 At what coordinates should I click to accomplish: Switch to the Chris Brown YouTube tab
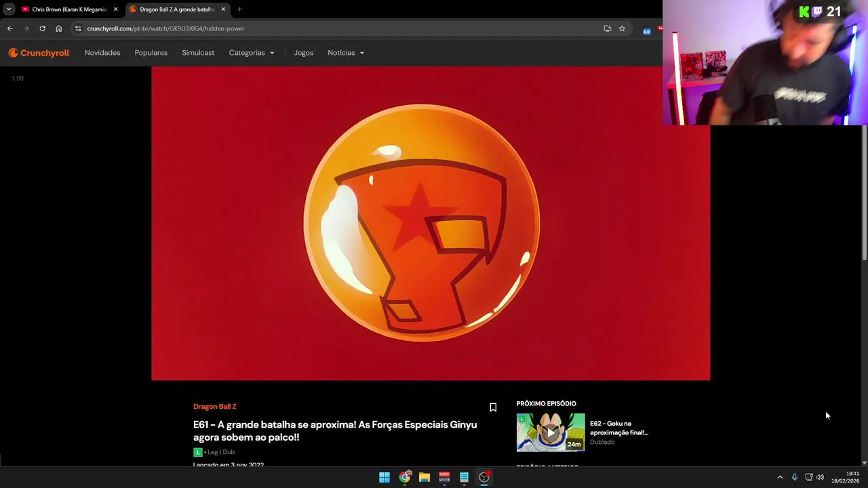point(70,9)
